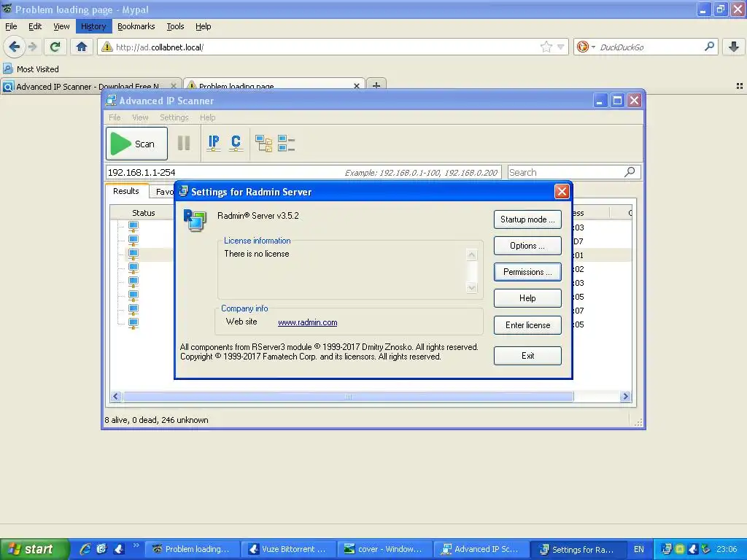Image resolution: width=747 pixels, height=560 pixels.
Task: Click the Enter license button
Action: 527,325
